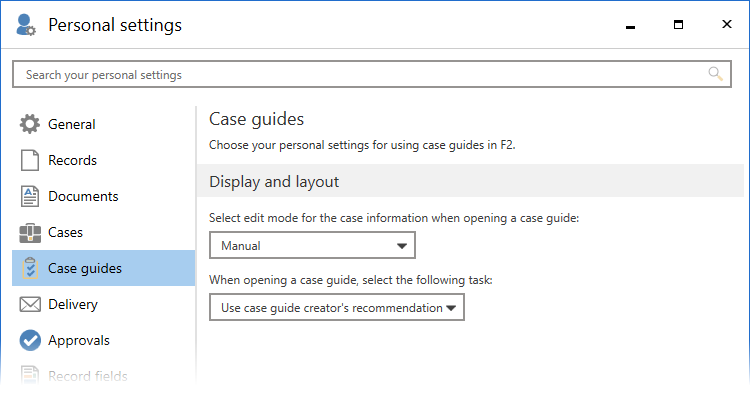This screenshot has width=750, height=415.
Task: Click the General gear icon
Action: click(x=30, y=125)
